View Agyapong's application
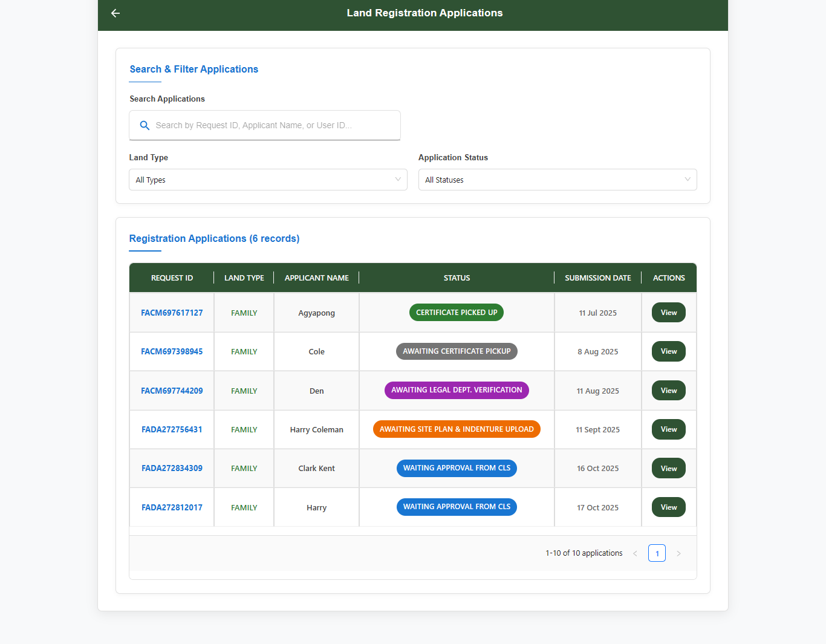The image size is (826, 644). (668, 313)
